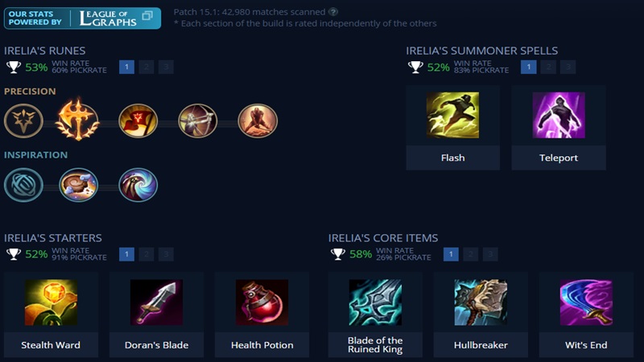Select starters option 1 tab
The image size is (644, 362).
(x=126, y=254)
